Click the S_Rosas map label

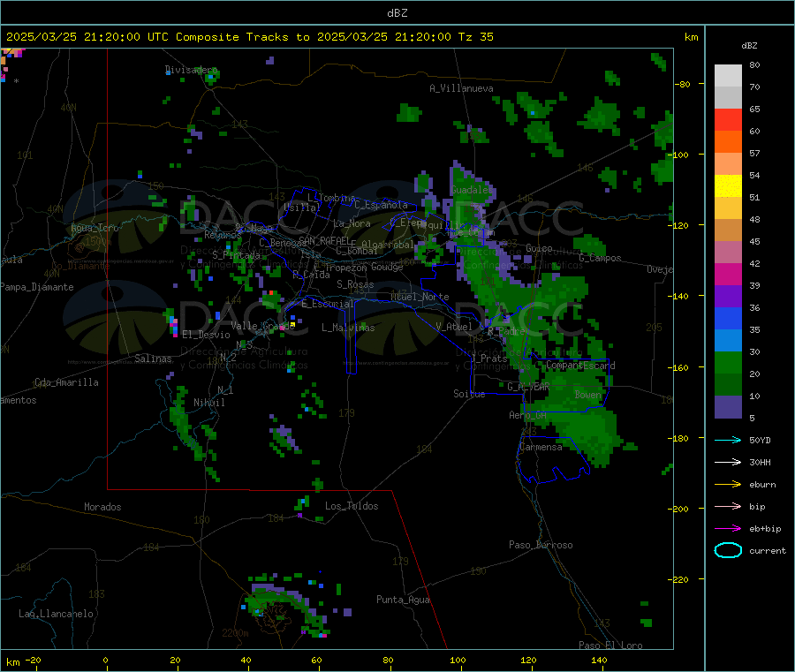click(x=355, y=284)
